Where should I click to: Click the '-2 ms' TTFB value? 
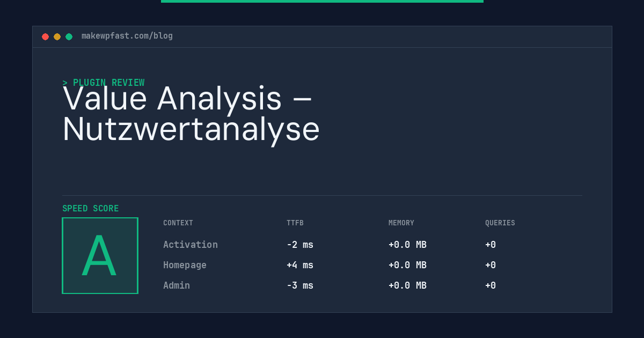[300, 245]
